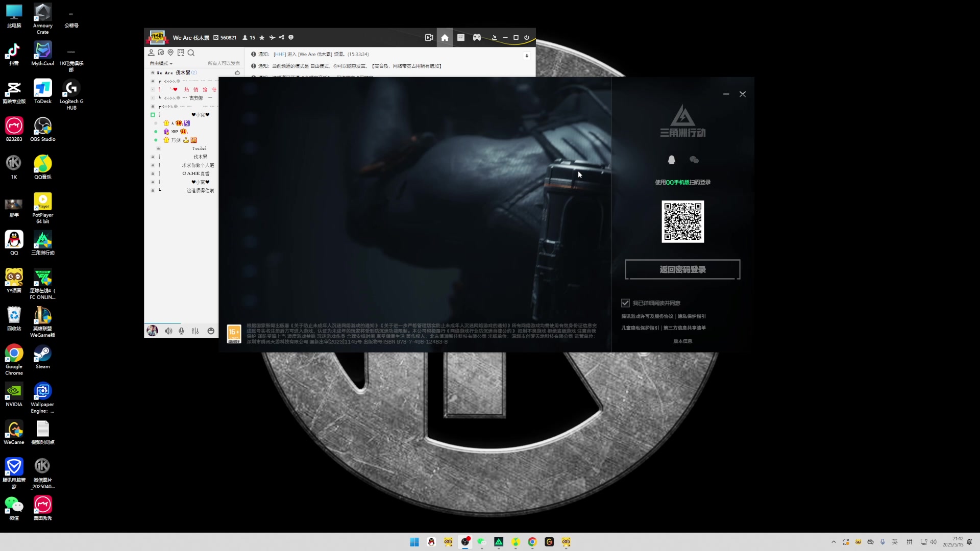Select 伐木累 locked sub-channel
This screenshot has height=551, width=980.
[x=200, y=157]
